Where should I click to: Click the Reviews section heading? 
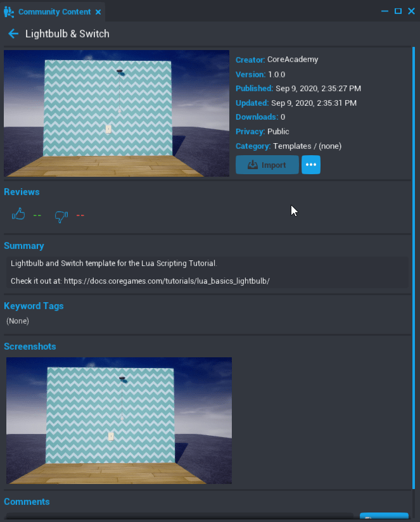pos(22,192)
